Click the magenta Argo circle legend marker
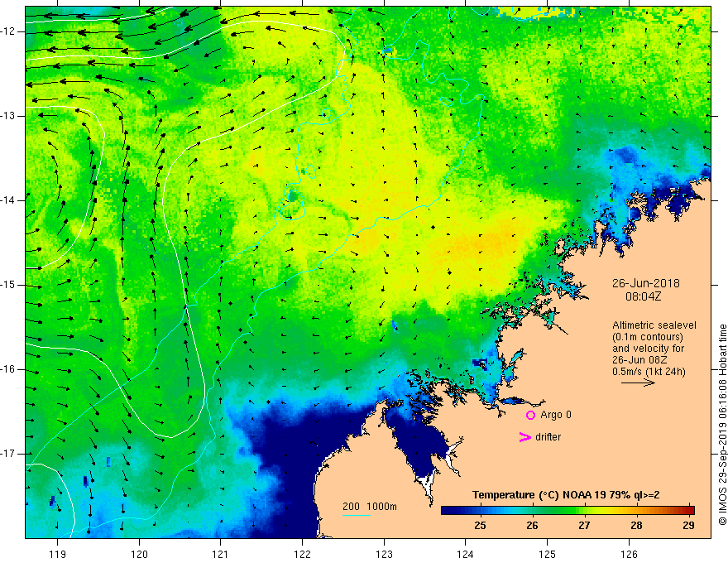728x563 pixels. 530,415
